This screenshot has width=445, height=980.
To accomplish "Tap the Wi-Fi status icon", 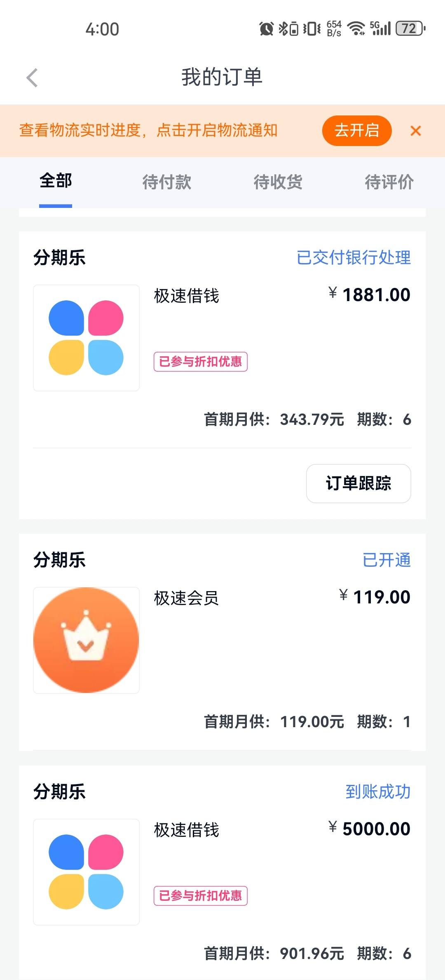I will (x=356, y=28).
